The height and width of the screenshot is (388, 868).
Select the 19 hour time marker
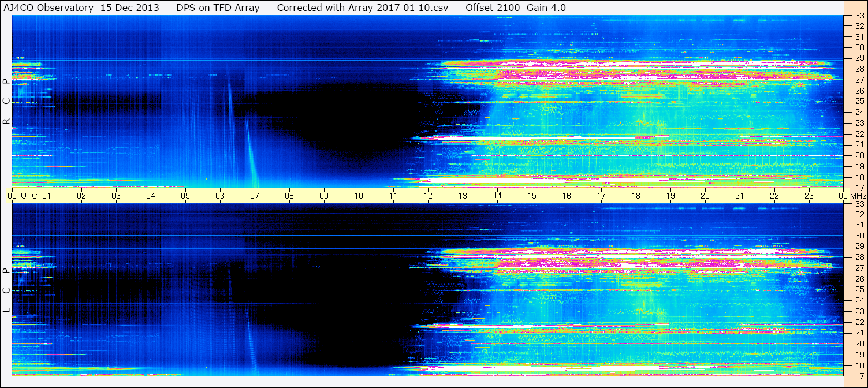point(670,196)
